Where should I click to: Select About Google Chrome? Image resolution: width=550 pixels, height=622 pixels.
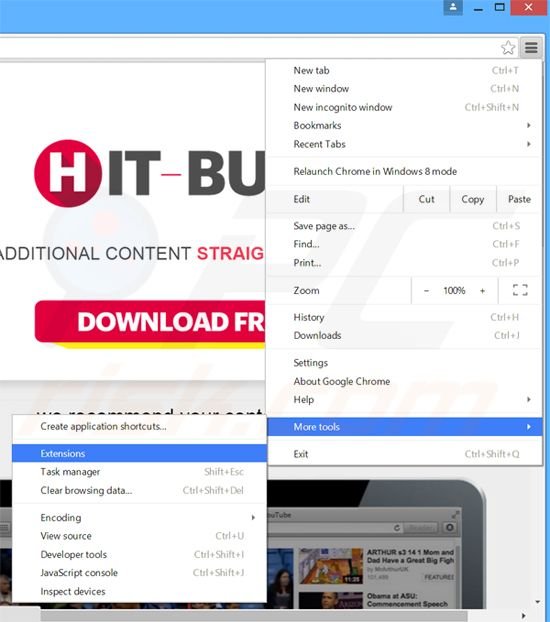coord(405,382)
